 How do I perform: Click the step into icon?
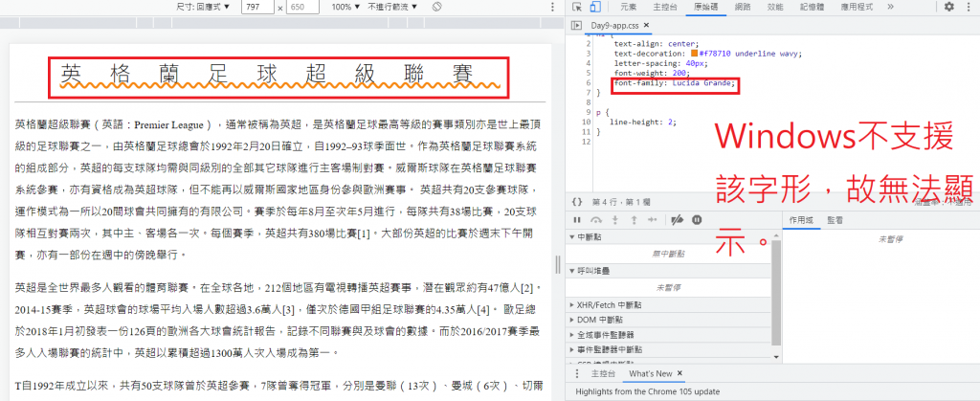[615, 220]
